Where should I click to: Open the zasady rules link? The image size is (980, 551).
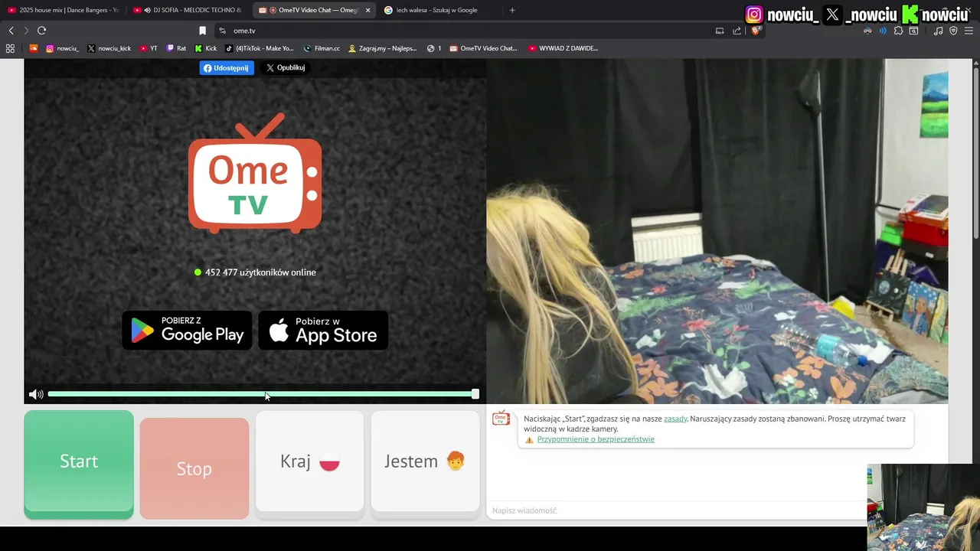tap(675, 419)
